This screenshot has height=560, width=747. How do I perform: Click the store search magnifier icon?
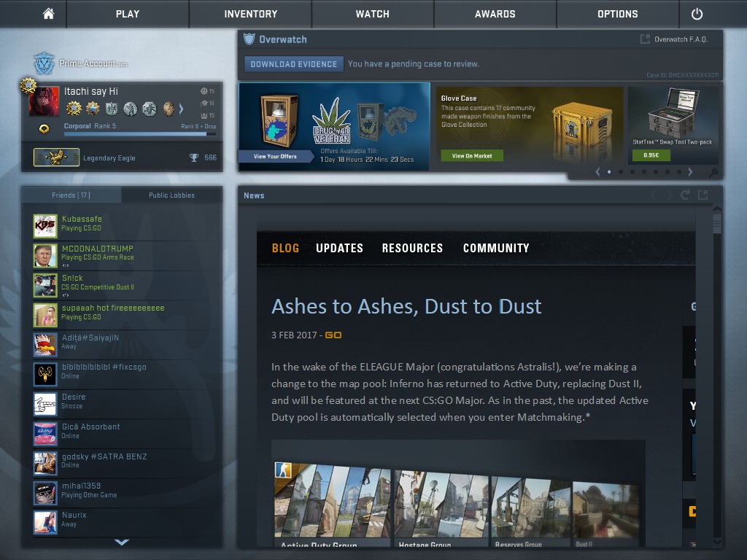[x=713, y=173]
